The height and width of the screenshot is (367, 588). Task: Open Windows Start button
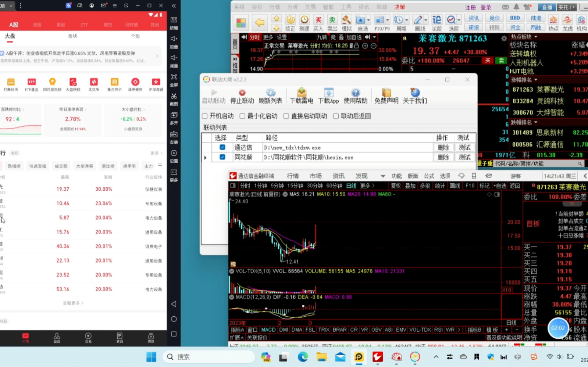coord(151,357)
